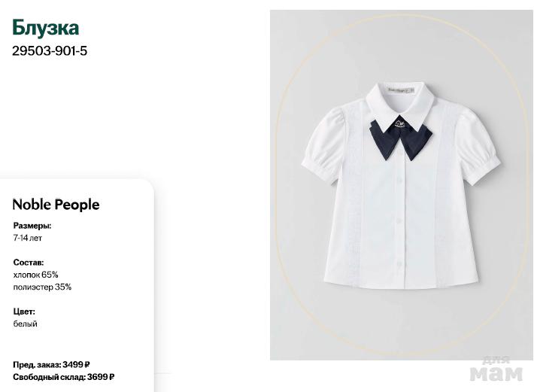
Task: Click the Noble People brand name
Action: (56, 205)
